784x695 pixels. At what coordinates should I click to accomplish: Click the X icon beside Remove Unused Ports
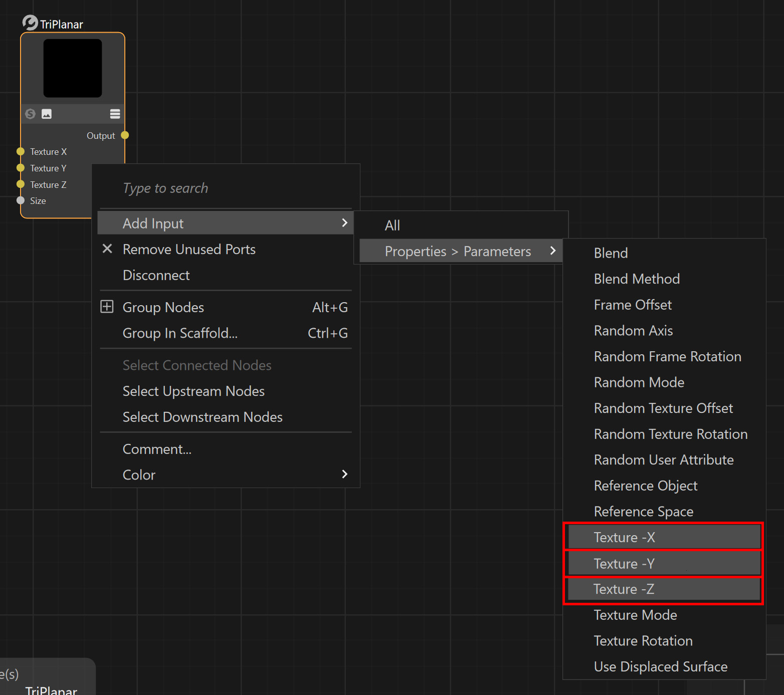coord(107,249)
